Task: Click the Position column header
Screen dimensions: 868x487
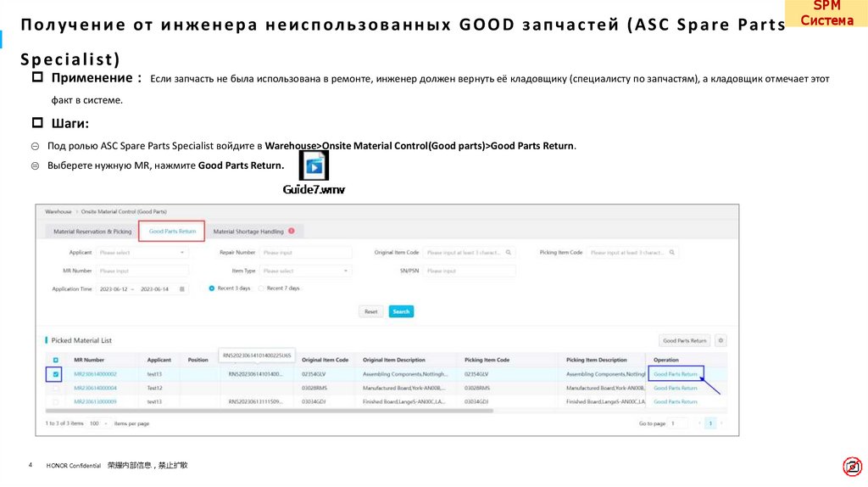Action: click(198, 360)
